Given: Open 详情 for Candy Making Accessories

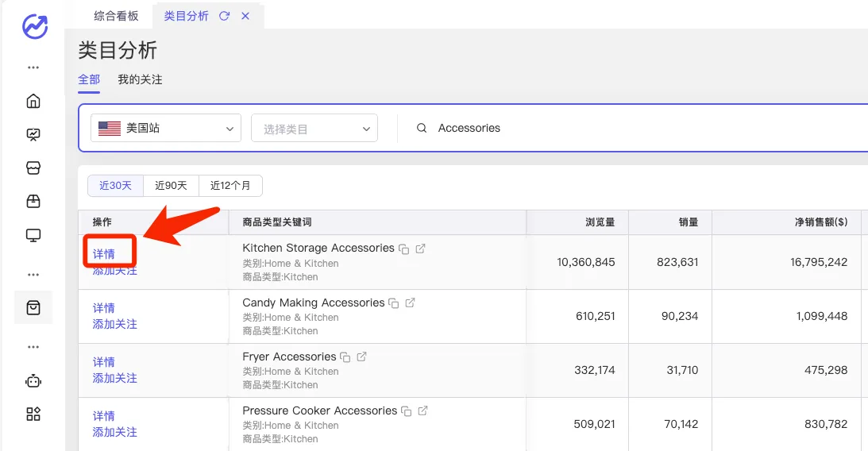Looking at the screenshot, I should (x=104, y=307).
